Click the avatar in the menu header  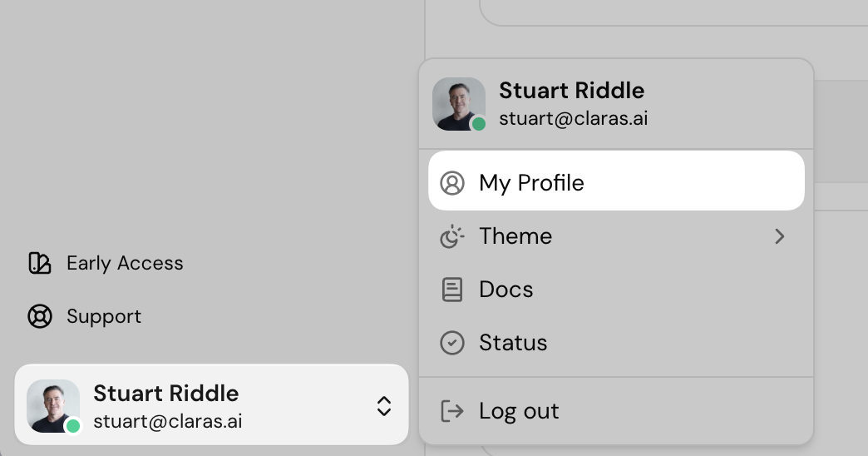point(459,104)
